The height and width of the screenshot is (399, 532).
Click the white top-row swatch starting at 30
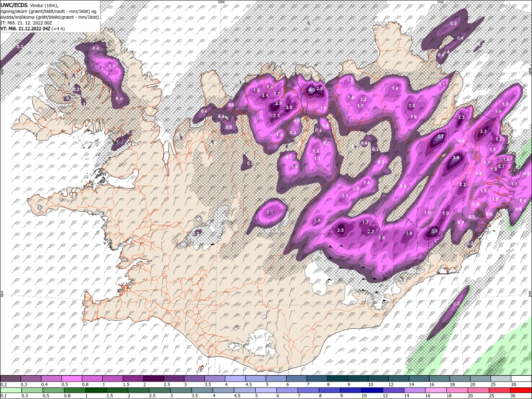(x=521, y=379)
